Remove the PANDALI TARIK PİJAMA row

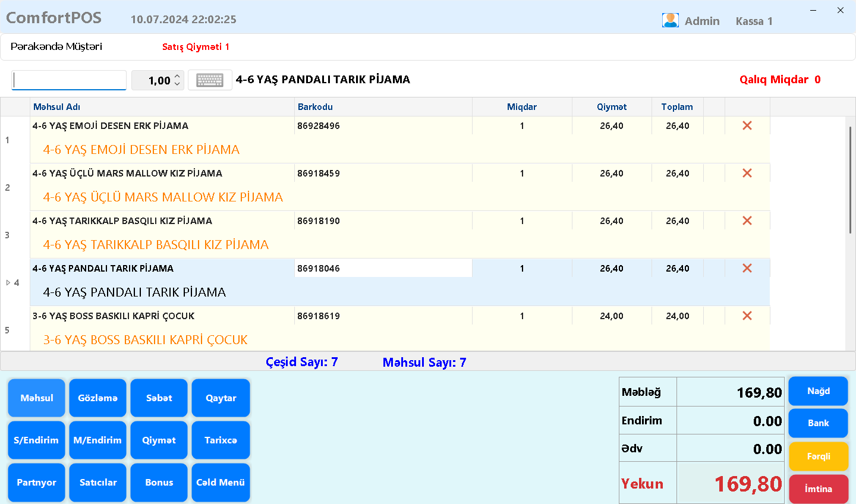click(747, 268)
